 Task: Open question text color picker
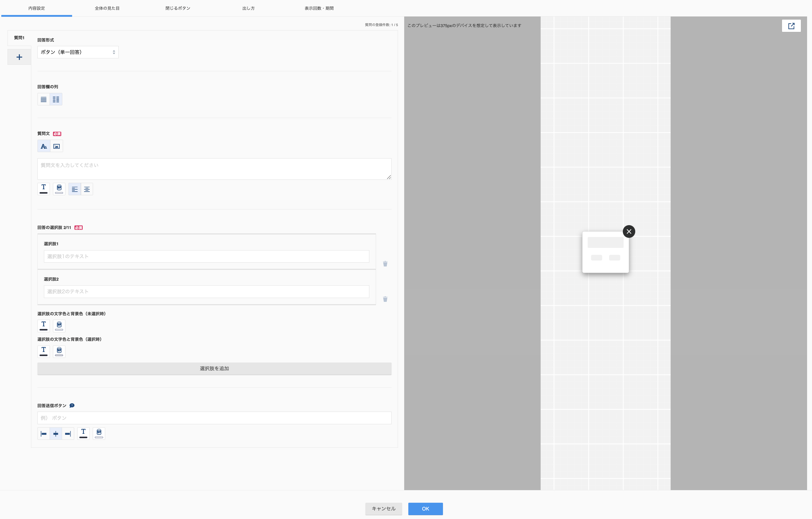pyautogui.click(x=43, y=189)
